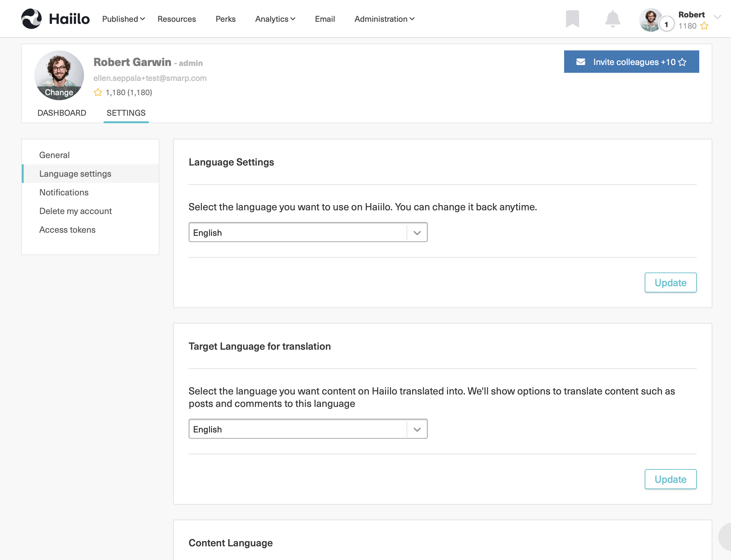The image size is (731, 560).
Task: Expand the Published menu
Action: coord(123,19)
